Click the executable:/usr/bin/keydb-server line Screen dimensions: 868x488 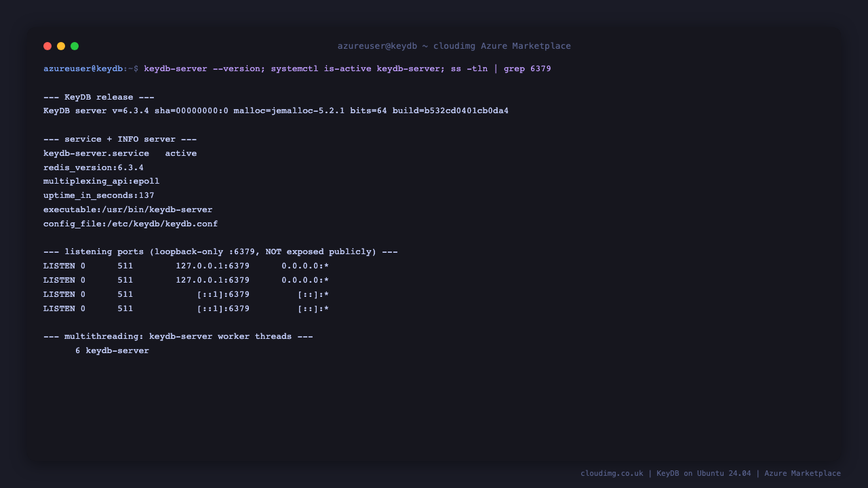[128, 210]
